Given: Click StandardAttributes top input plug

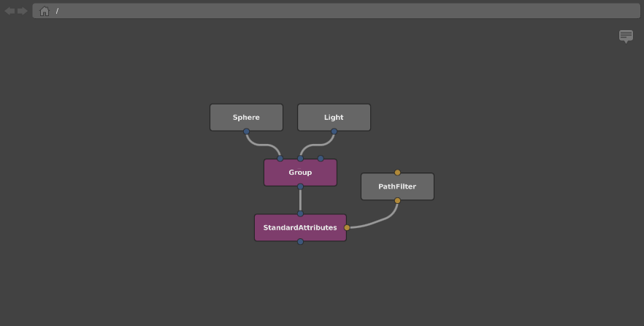Looking at the screenshot, I should pyautogui.click(x=300, y=213).
